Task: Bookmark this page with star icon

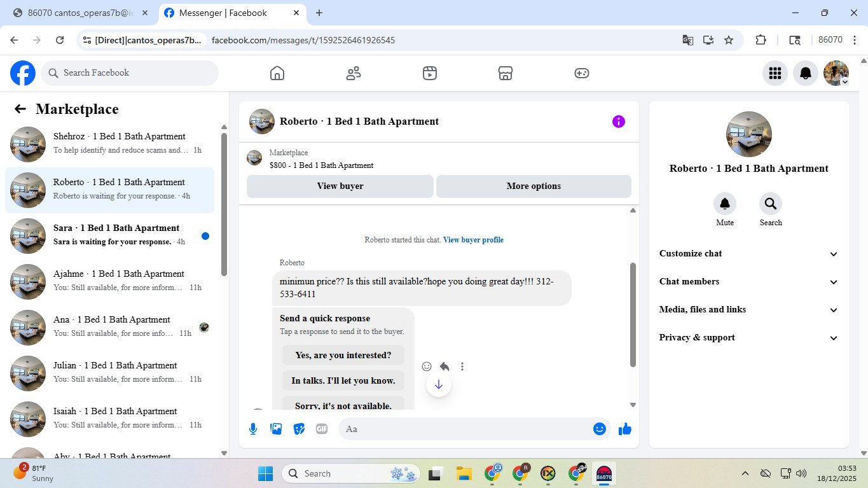Action: [x=729, y=40]
